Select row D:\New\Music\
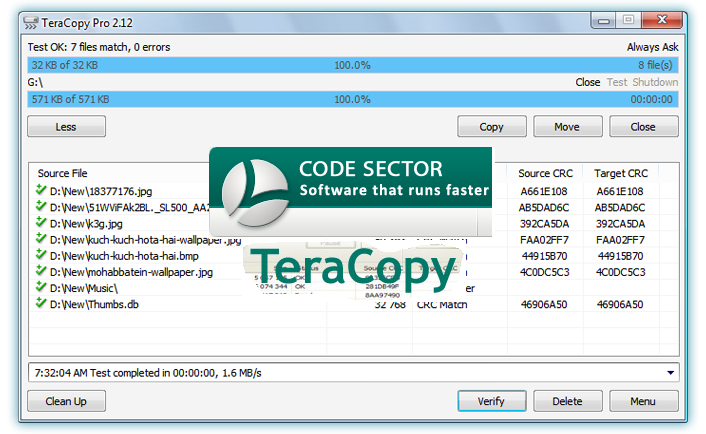706x434 pixels. [353, 288]
